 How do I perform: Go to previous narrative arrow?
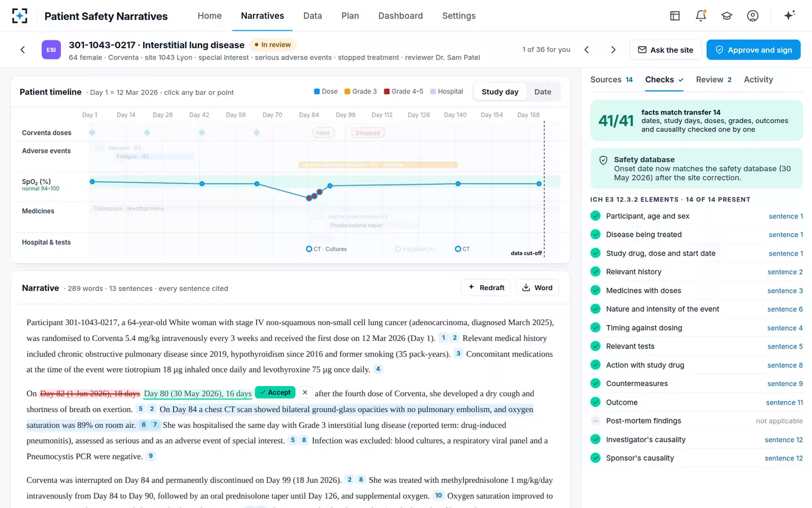(x=586, y=50)
